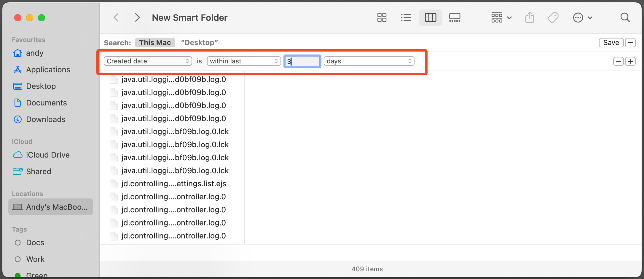
Task: Add a search rule with plus button
Action: pyautogui.click(x=630, y=61)
